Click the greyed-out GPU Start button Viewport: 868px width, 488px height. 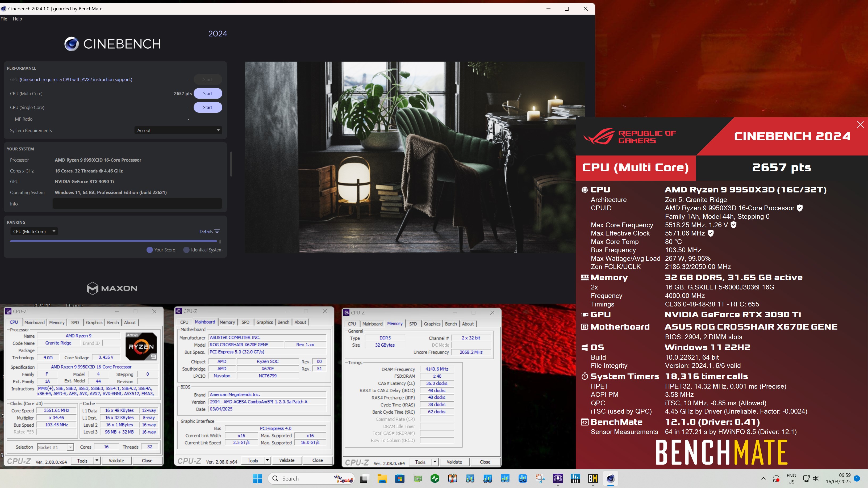208,79
